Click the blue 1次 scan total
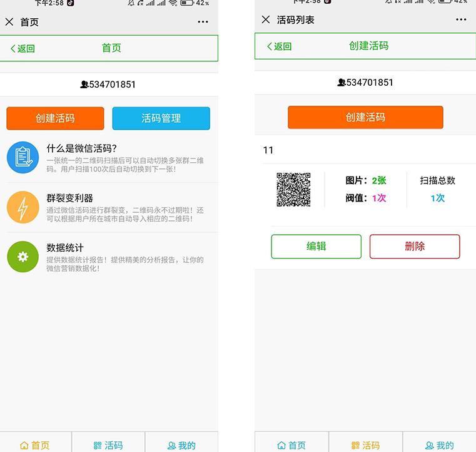Screen dimensions: 476x452 point(438,198)
